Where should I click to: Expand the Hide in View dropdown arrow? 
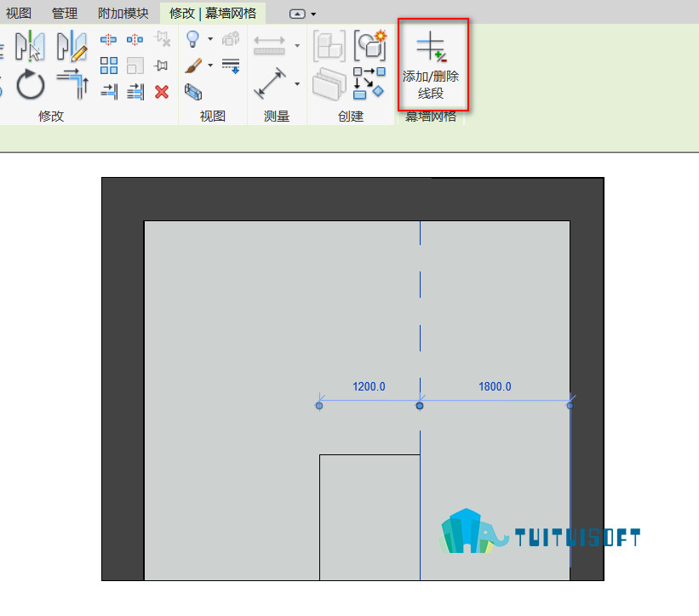point(210,39)
